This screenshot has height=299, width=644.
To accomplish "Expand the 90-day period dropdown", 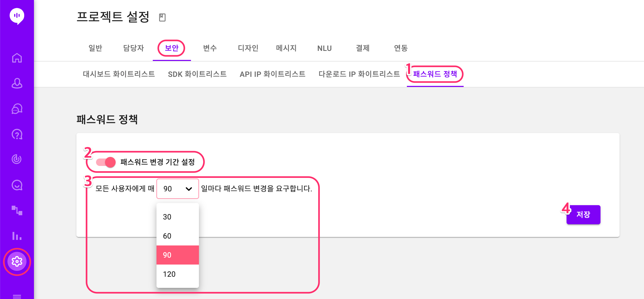I will point(178,189).
